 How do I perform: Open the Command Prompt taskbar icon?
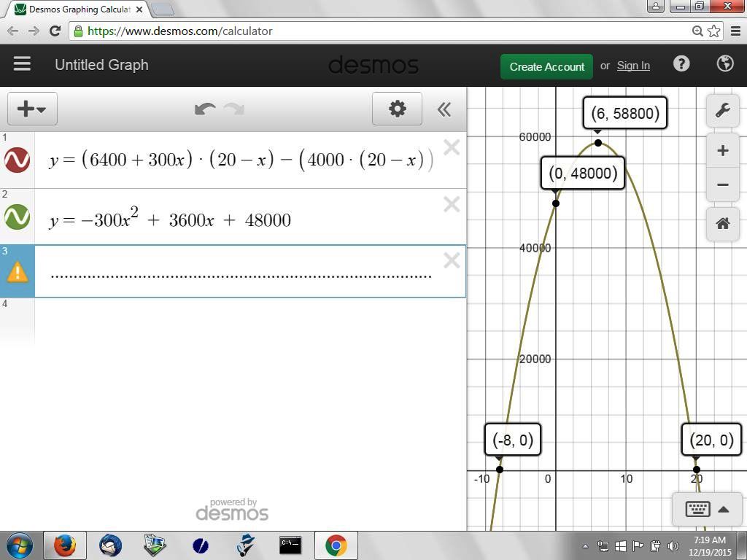[x=290, y=545]
